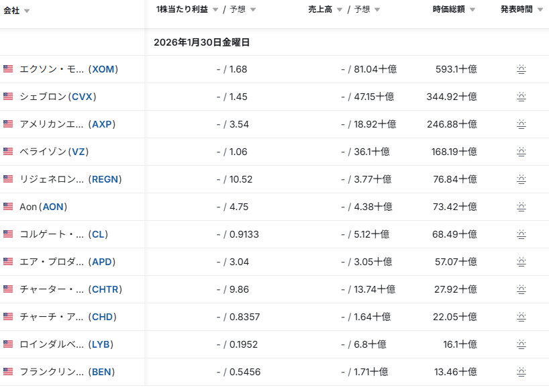Open the CL ticker link for Colgate
549x392 pixels.
(98, 234)
